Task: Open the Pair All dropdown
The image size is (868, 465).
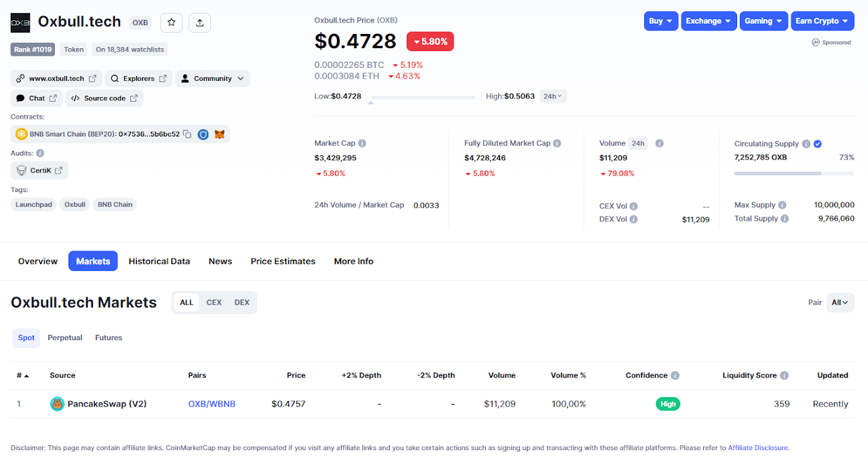Action: point(840,303)
